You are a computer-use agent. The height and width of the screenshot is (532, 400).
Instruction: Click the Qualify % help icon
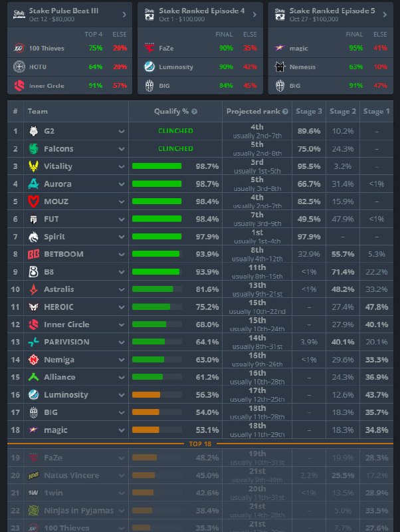pyautogui.click(x=194, y=111)
